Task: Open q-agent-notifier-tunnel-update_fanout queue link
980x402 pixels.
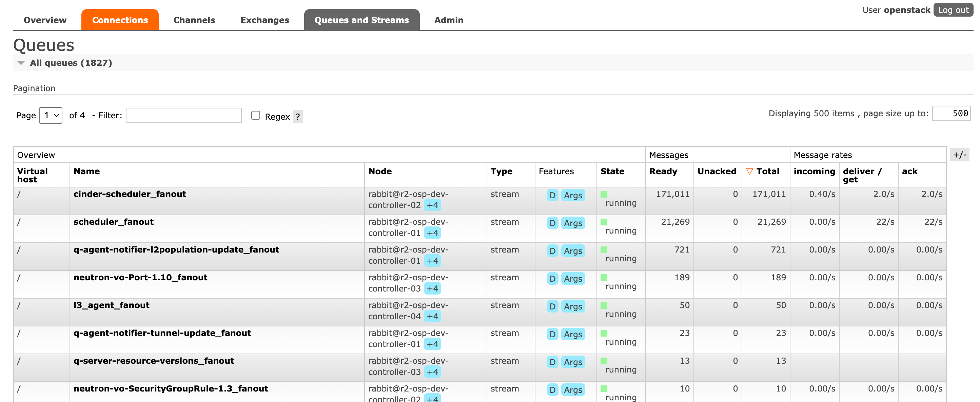Action: click(162, 333)
